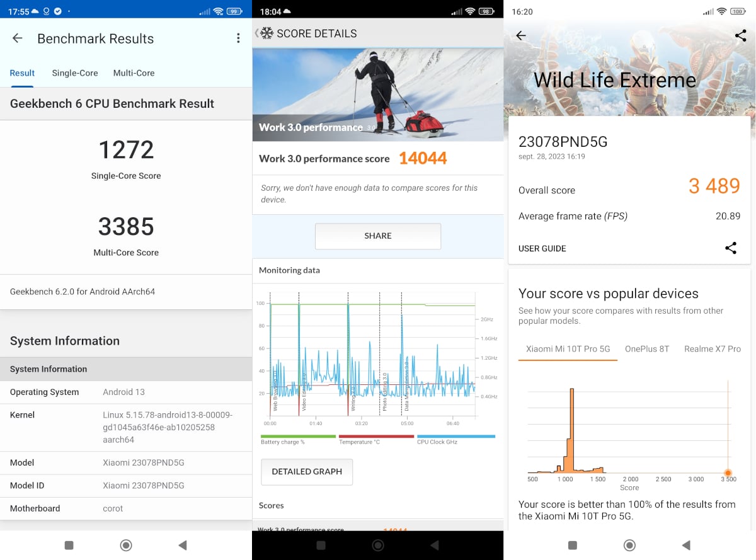
Task: Tap Geekbench 6.2.0 for Android AArch64 text
Action: (x=83, y=292)
